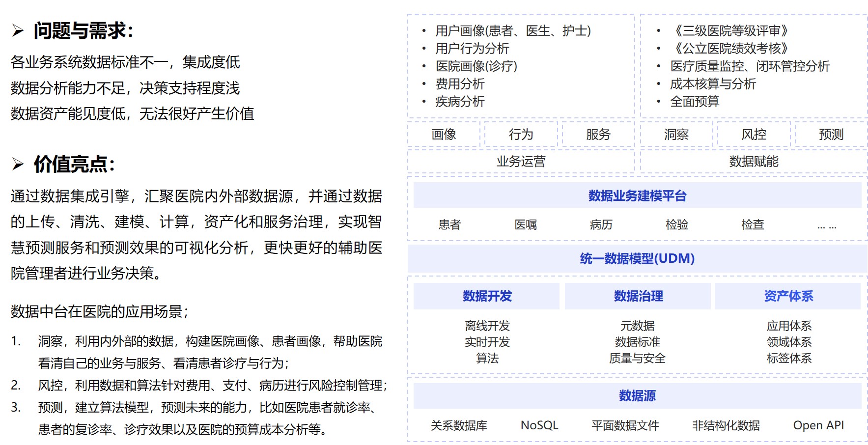Click the arrow bullet beside 价值亮点

click(x=18, y=164)
